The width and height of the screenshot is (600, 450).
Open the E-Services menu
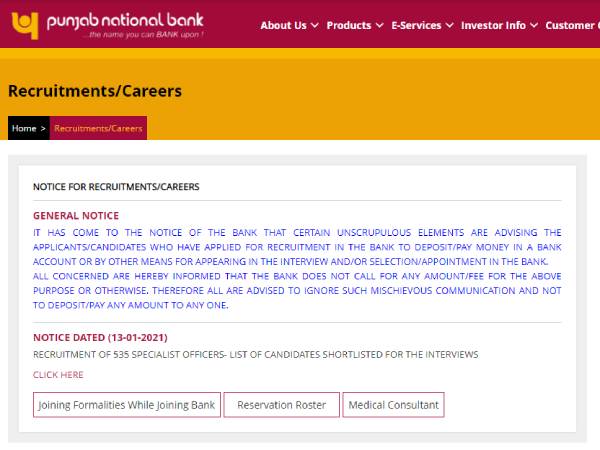click(x=416, y=25)
